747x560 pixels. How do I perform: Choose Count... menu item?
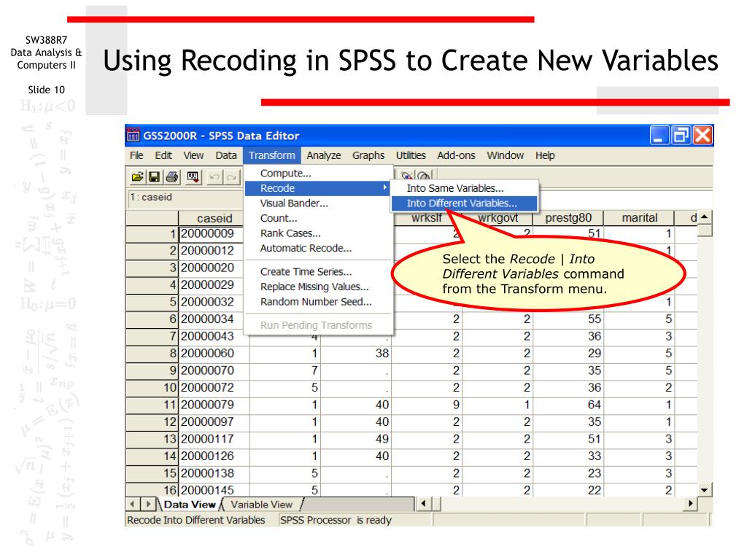(x=318, y=218)
